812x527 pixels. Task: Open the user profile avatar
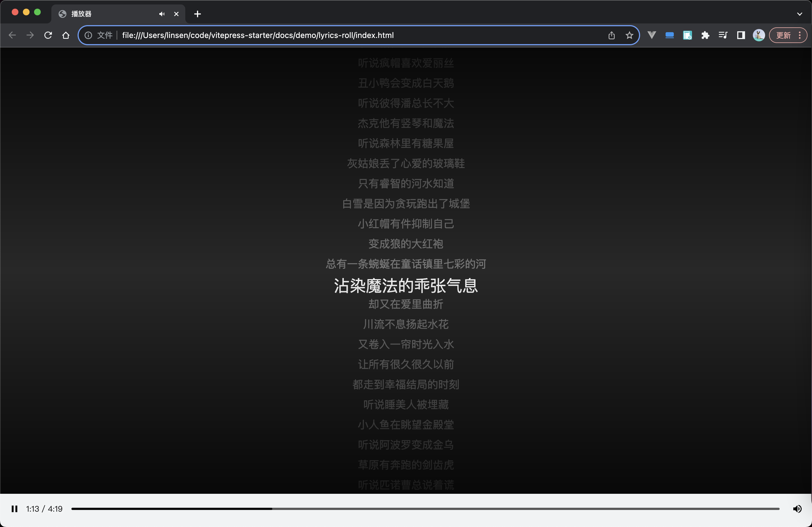(x=759, y=35)
